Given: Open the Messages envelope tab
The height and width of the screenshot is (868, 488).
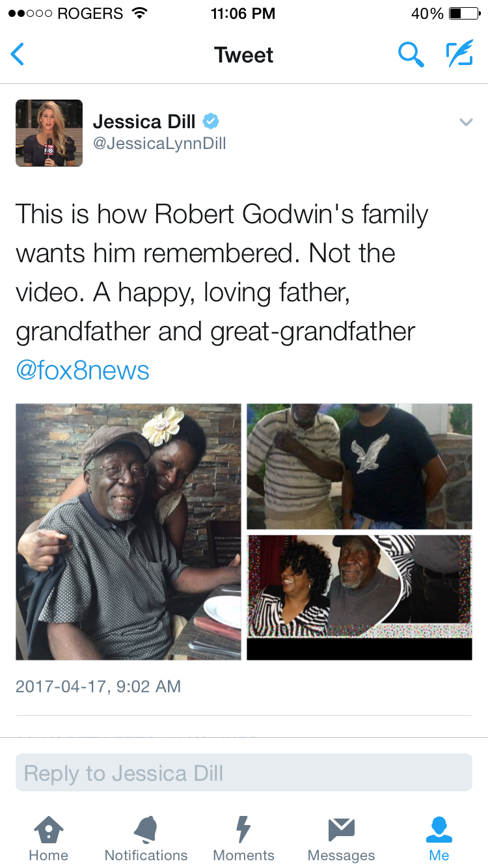Looking at the screenshot, I should (341, 839).
